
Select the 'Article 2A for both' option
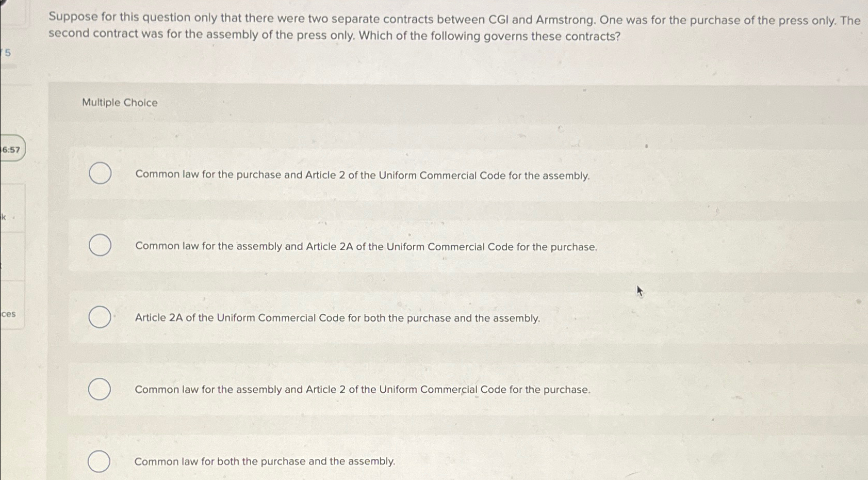(x=100, y=317)
